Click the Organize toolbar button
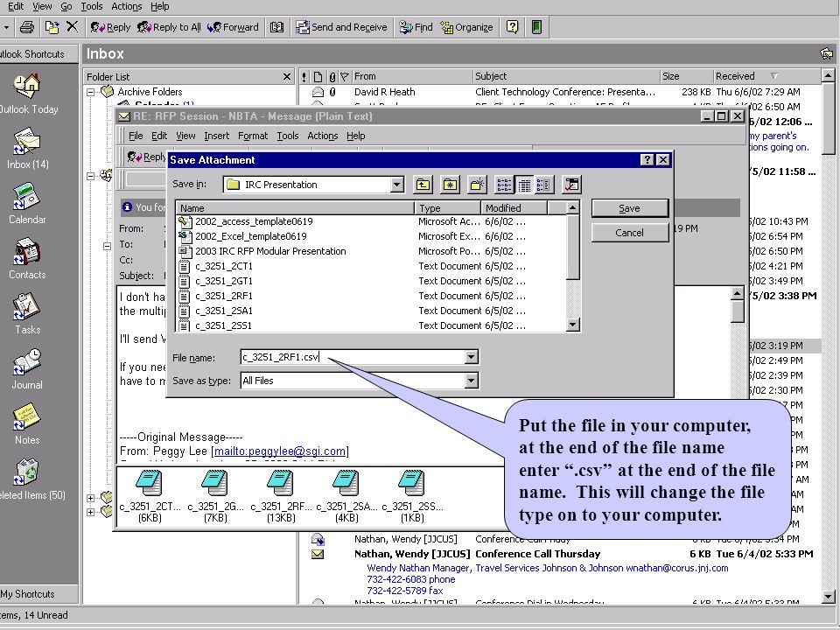Screen dimensions: 840x630 [466, 27]
